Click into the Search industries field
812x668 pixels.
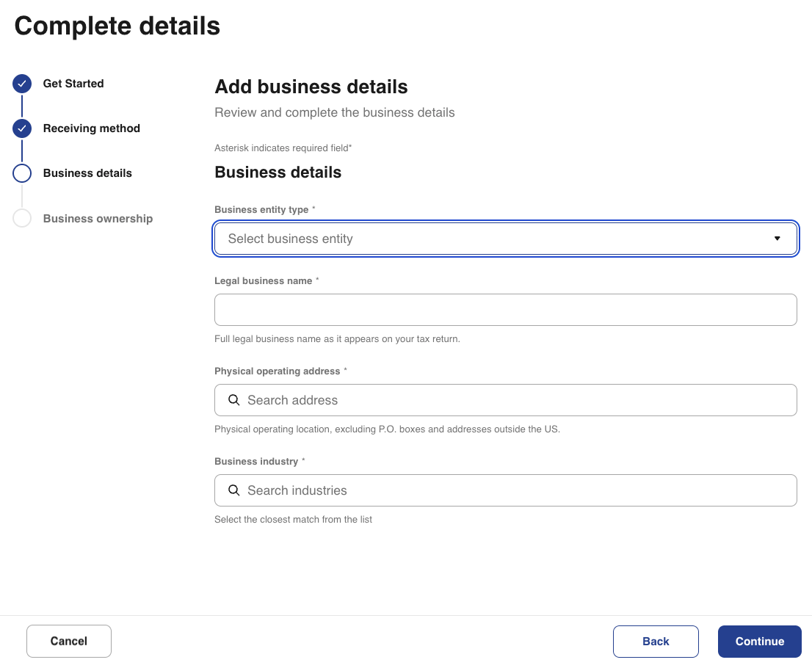click(514, 490)
